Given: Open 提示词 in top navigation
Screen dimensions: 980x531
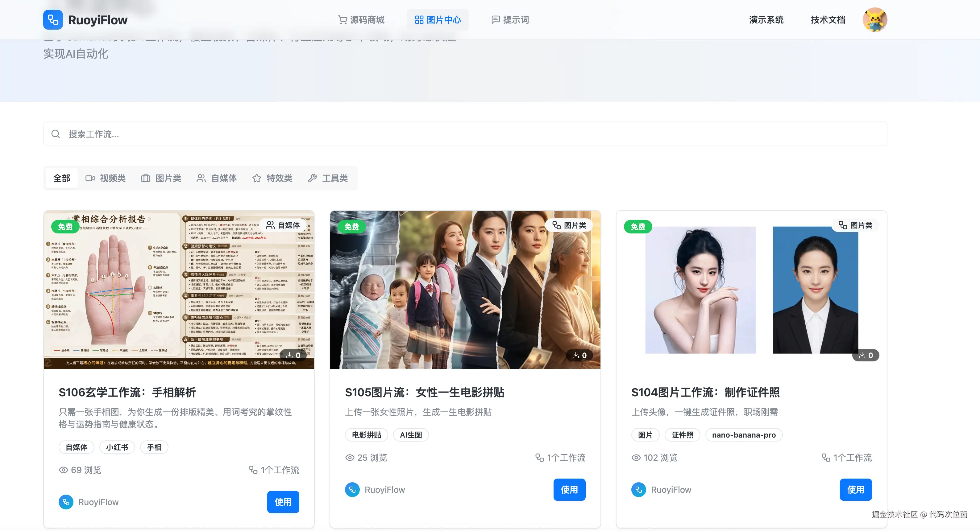Looking at the screenshot, I should pos(510,20).
